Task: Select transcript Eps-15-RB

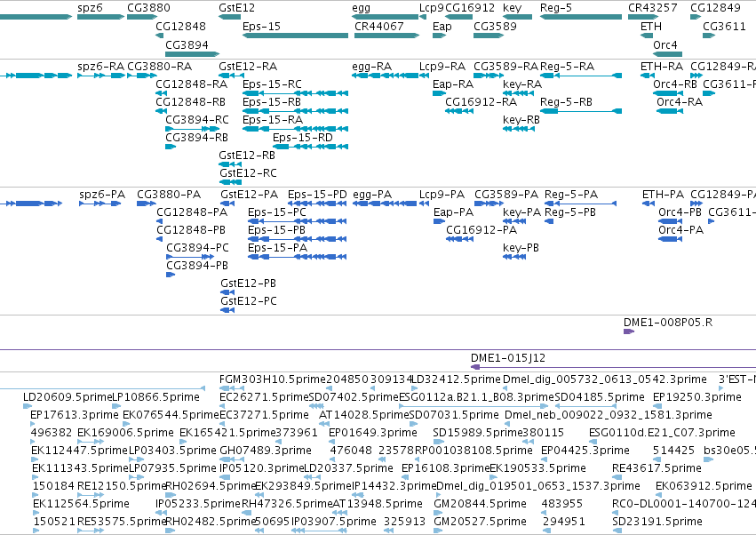Action: 295,111
